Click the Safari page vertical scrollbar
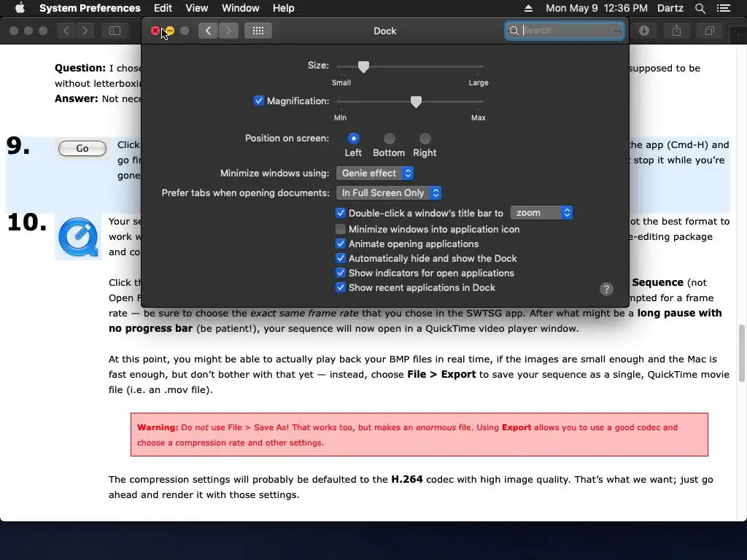Image resolution: width=747 pixels, height=560 pixels. pyautogui.click(x=741, y=353)
